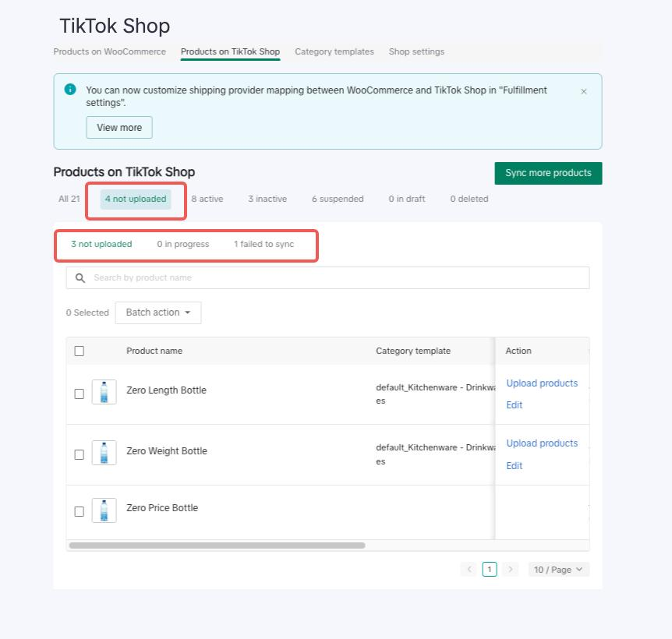
Task: Go to the previous page arrow
Action: [469, 570]
